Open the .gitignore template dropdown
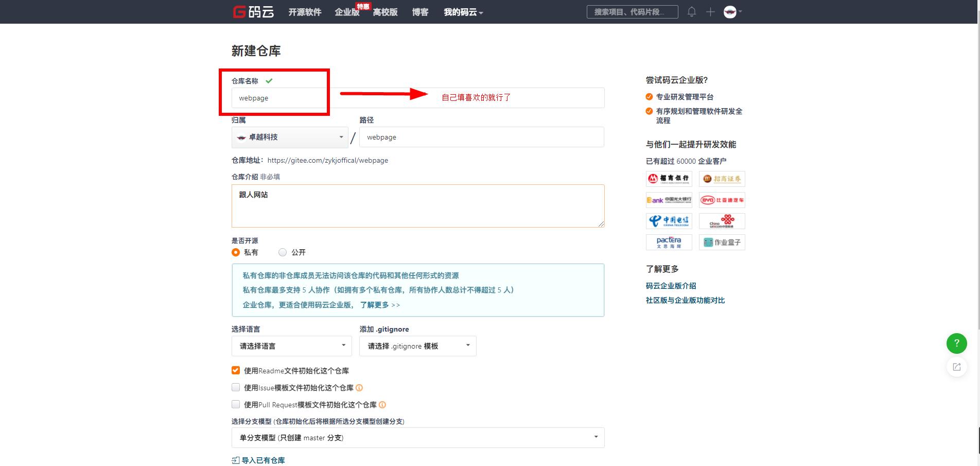 click(417, 346)
